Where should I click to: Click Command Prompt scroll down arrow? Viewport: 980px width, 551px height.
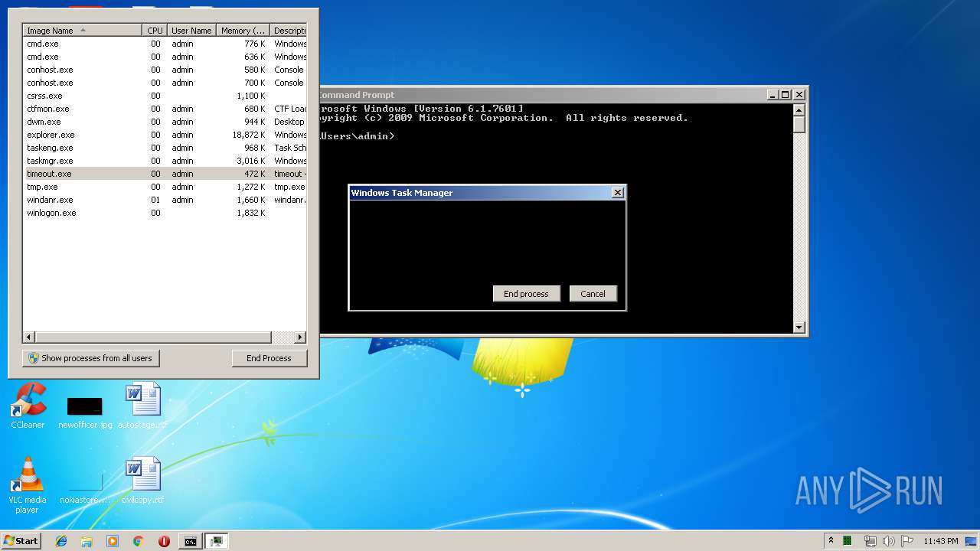coord(799,328)
